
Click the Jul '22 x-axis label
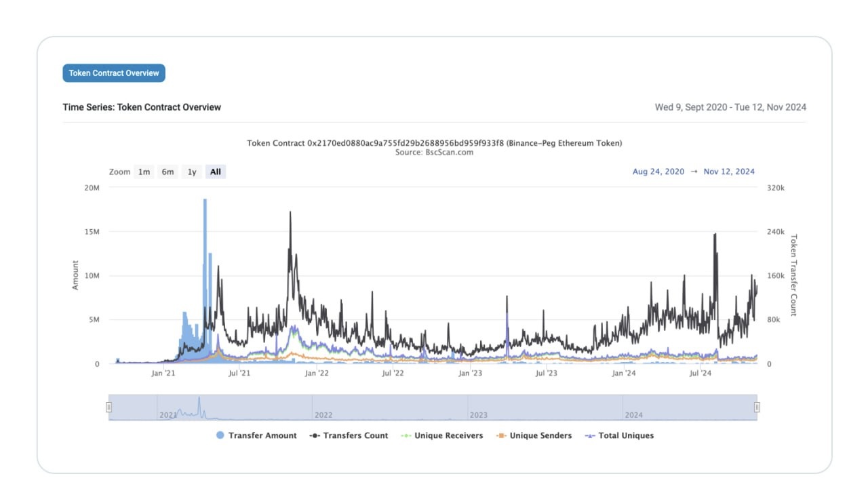393,373
